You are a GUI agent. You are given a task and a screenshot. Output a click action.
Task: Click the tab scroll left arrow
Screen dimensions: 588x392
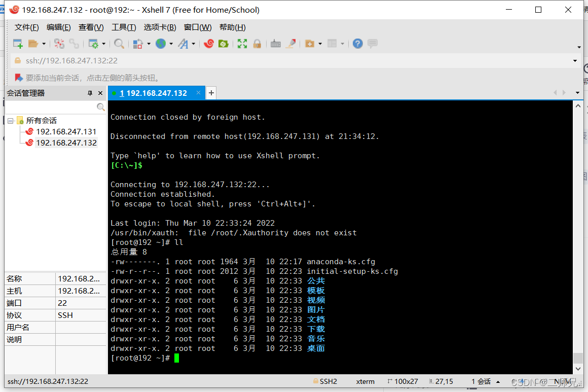pyautogui.click(x=555, y=93)
